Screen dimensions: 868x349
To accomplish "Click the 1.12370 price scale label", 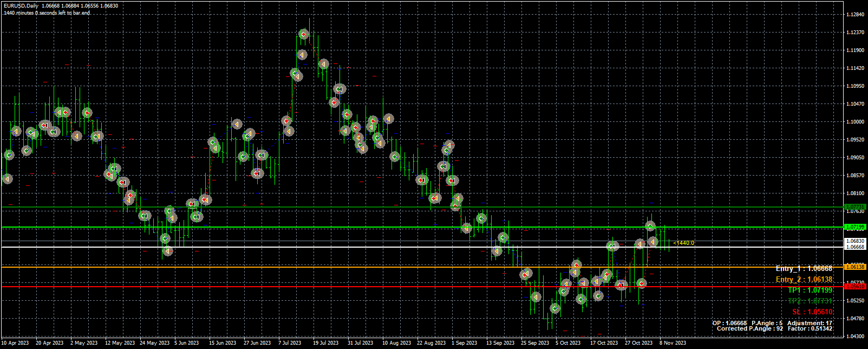I will [x=856, y=33].
